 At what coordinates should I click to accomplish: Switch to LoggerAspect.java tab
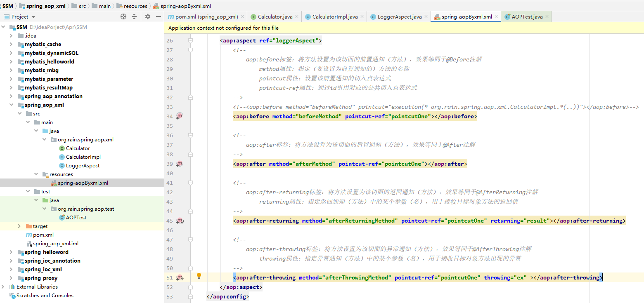point(400,17)
